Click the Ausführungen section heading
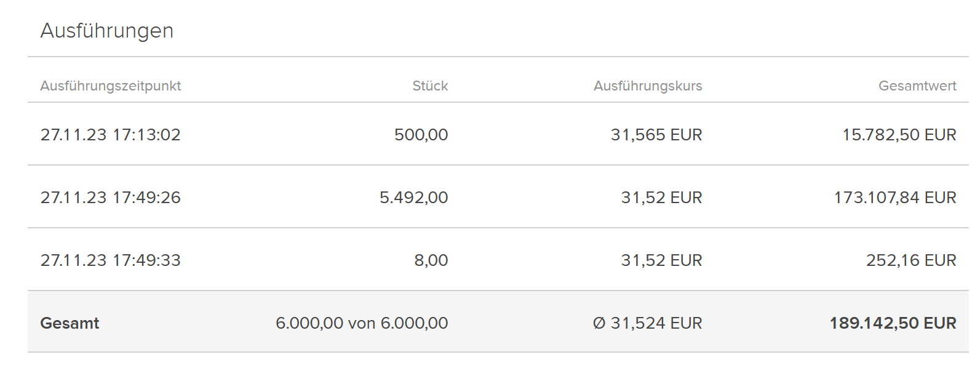This screenshot has height=373, width=980. [107, 31]
